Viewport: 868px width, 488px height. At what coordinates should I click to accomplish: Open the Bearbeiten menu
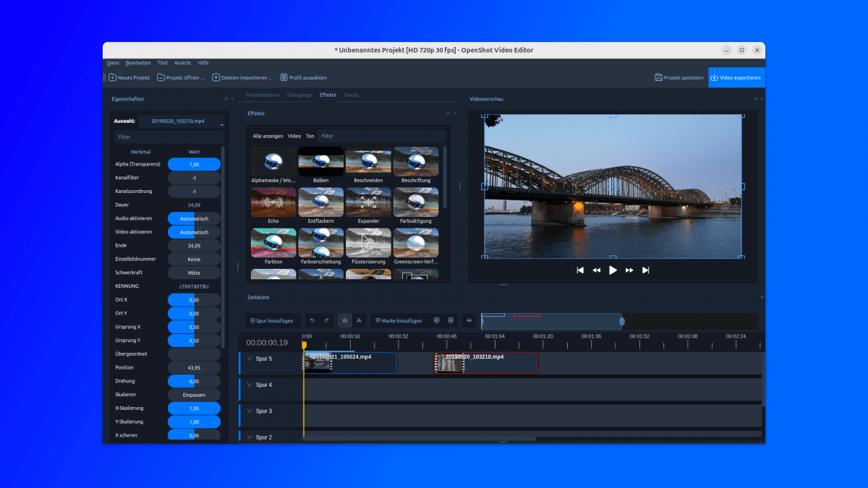138,63
